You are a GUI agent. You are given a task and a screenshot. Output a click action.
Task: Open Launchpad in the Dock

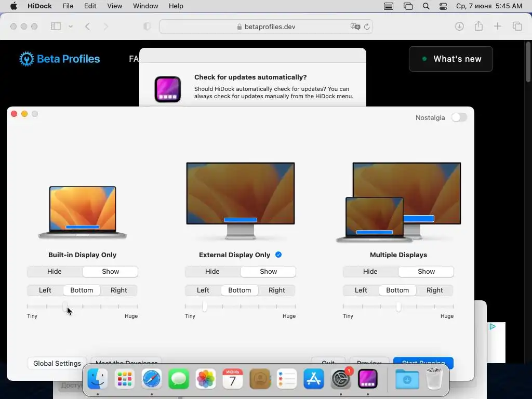coord(125,379)
